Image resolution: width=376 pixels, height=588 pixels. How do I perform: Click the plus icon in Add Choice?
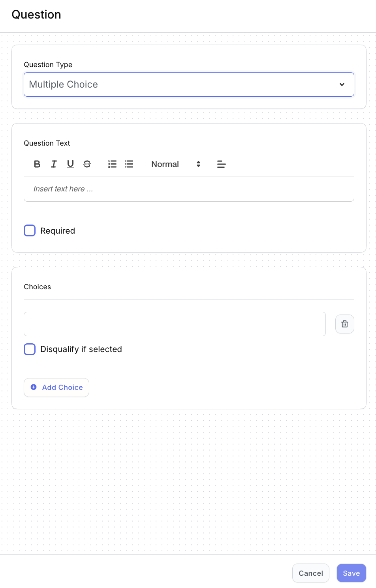click(x=34, y=387)
